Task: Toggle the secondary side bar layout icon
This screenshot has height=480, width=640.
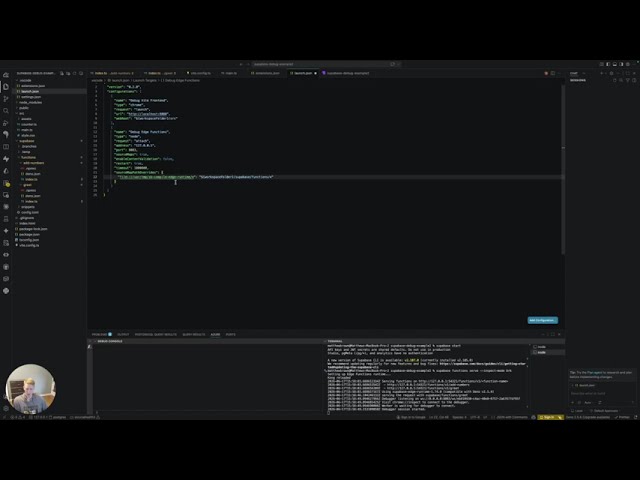Action: click(x=621, y=64)
